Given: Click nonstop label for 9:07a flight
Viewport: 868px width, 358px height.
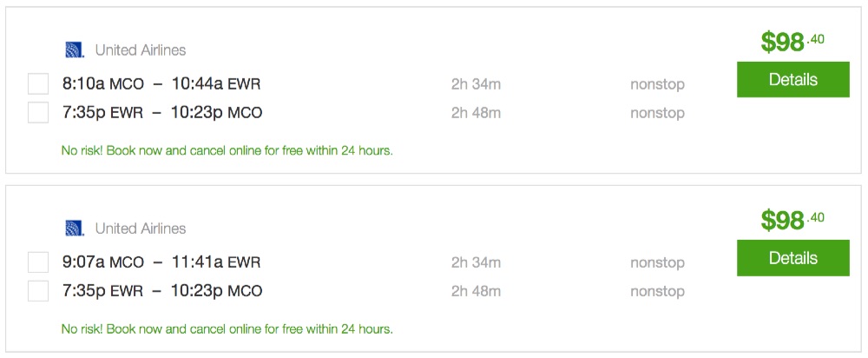Looking at the screenshot, I should 657,262.
